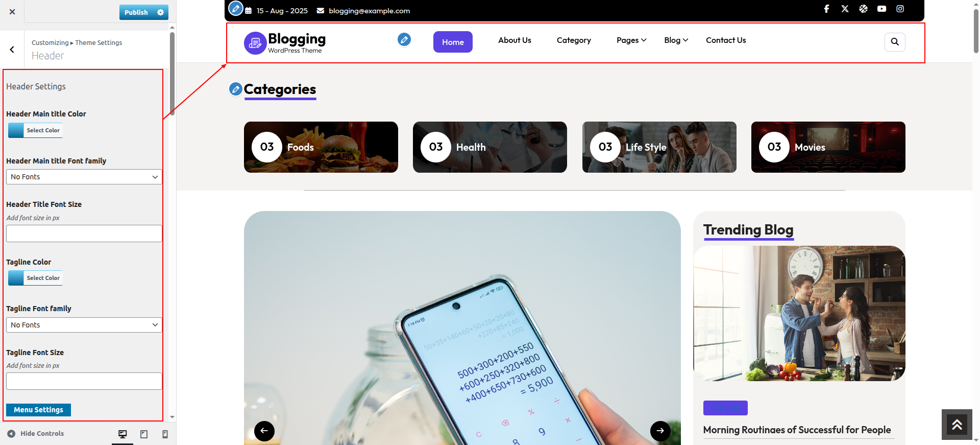
Task: Open the Instagram social icon
Action: tap(900, 9)
